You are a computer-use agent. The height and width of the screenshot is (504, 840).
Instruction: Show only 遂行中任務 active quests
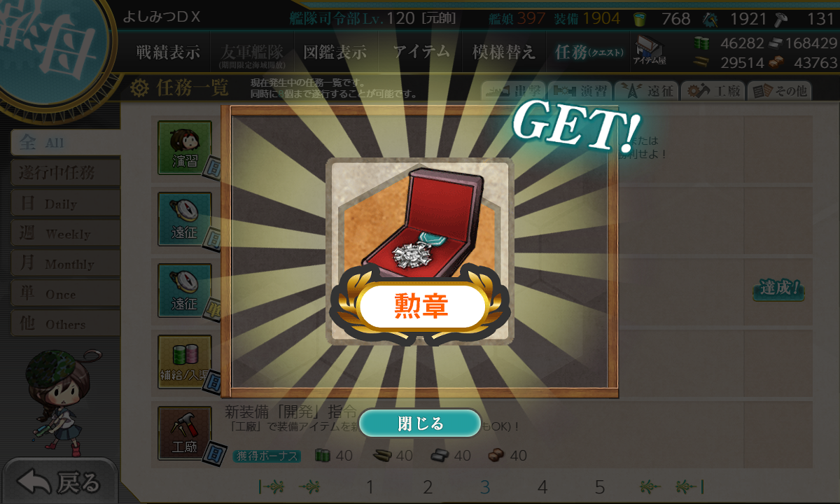(66, 173)
